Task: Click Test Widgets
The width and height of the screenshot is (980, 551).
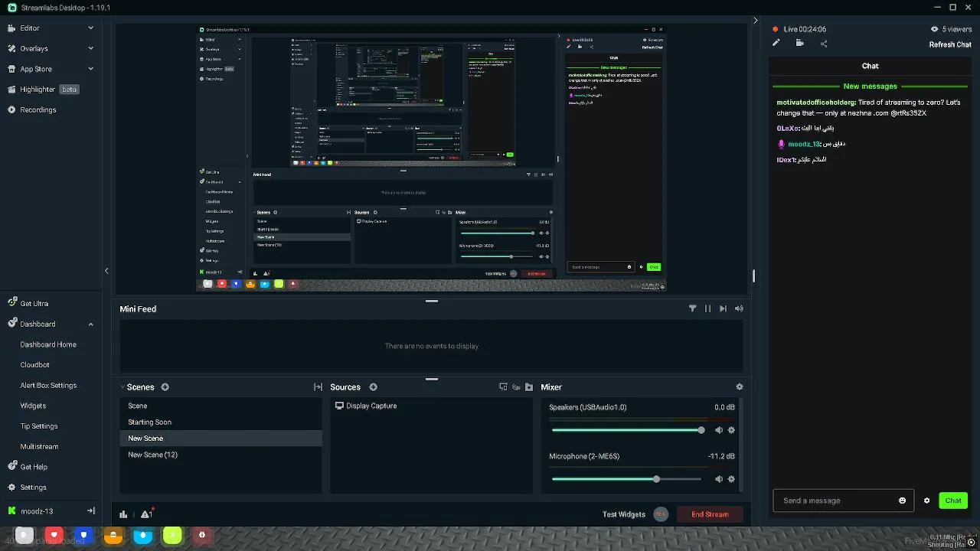Action: [x=624, y=514]
